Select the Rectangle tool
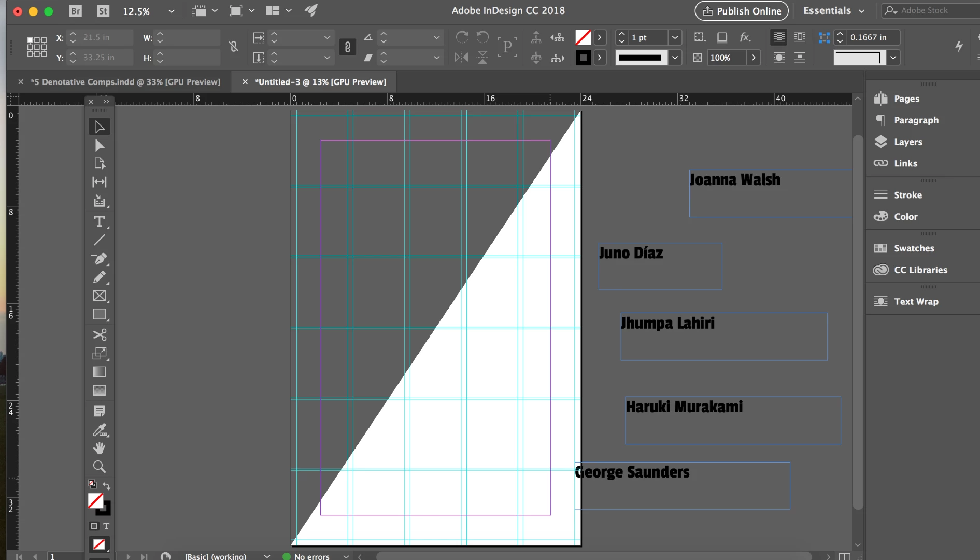Viewport: 980px width, 560px height. coord(100,314)
